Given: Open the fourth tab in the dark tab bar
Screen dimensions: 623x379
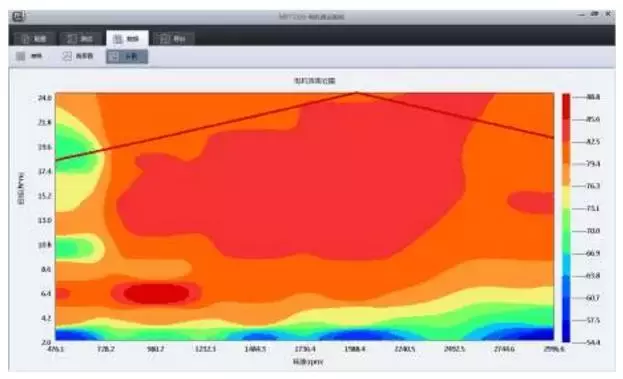Looking at the screenshot, I should click(x=173, y=39).
